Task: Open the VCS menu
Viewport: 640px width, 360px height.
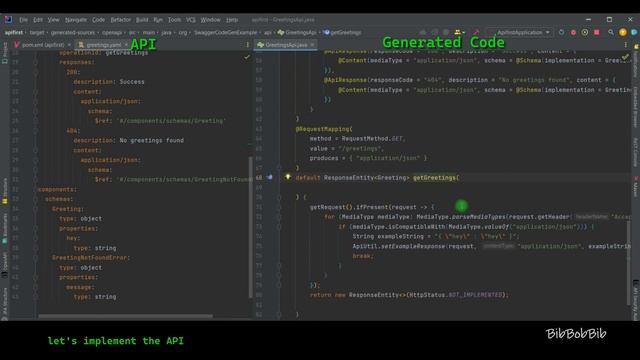Action: (x=191, y=20)
